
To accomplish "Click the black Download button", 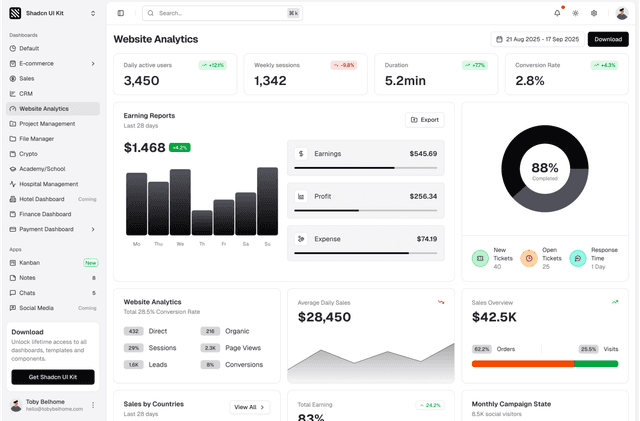I will (x=608, y=39).
